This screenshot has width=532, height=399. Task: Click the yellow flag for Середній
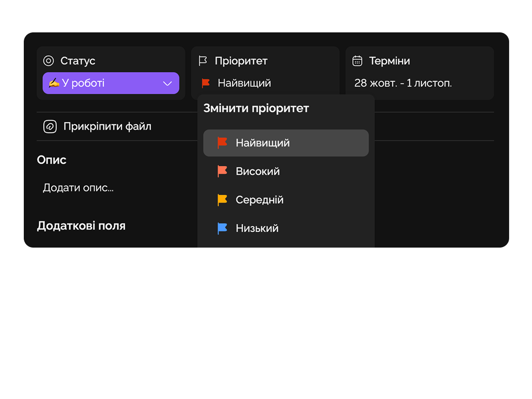point(222,200)
